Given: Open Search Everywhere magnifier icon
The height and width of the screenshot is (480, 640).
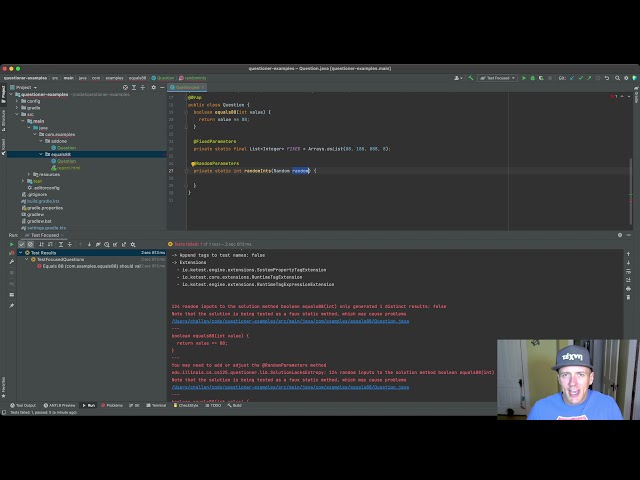Looking at the screenshot, I should pyautogui.click(x=617, y=78).
